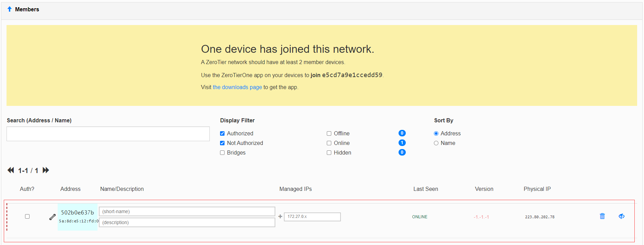Screen dimensions: 644x245
Task: Enable the Bridges filter checkbox
Action: coord(222,153)
